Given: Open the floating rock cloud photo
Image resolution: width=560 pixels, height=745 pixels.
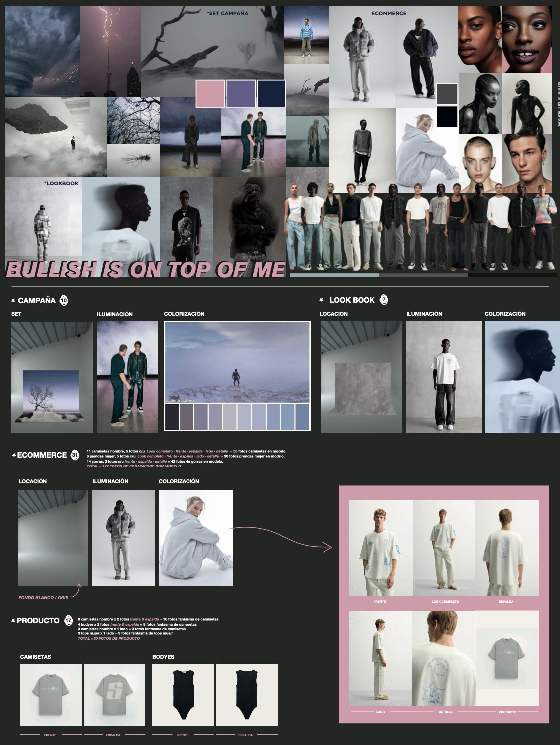Looking at the screenshot, I should (x=56, y=137).
